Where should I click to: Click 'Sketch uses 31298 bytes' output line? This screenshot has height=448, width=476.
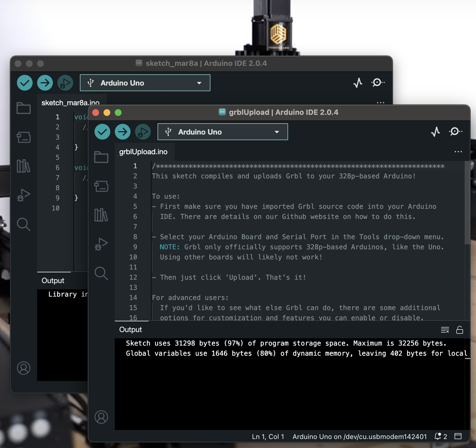[286, 343]
